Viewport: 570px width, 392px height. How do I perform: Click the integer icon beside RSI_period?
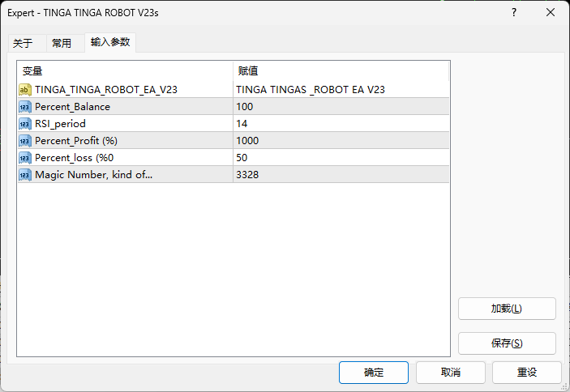[24, 124]
